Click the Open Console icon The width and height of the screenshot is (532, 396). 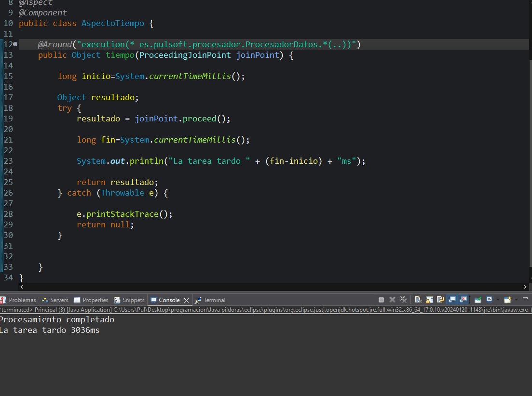pyautogui.click(x=507, y=300)
